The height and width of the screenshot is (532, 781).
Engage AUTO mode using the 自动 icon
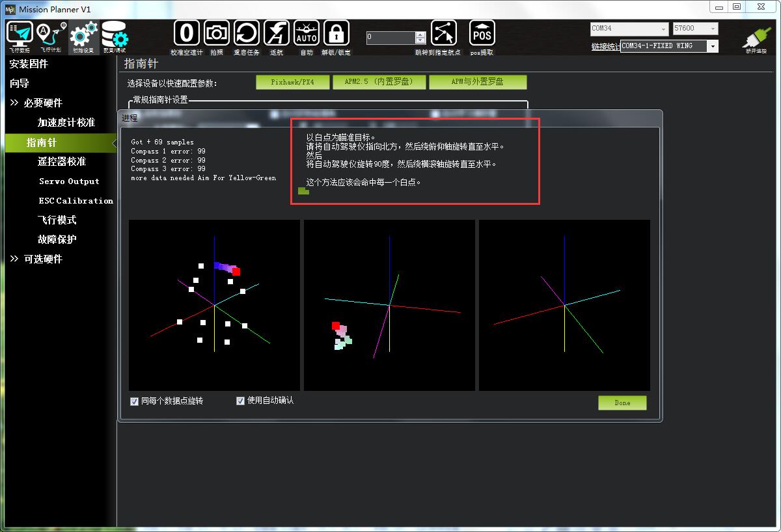(306, 33)
